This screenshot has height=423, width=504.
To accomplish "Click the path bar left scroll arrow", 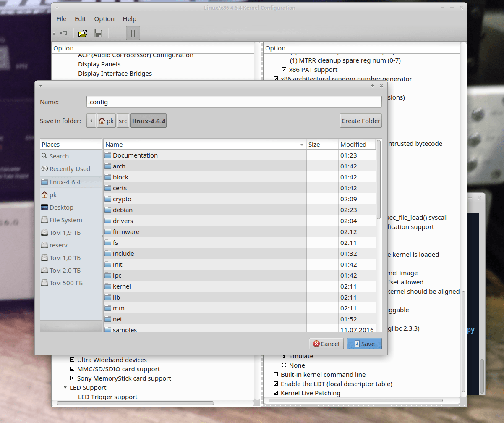I will pos(91,121).
